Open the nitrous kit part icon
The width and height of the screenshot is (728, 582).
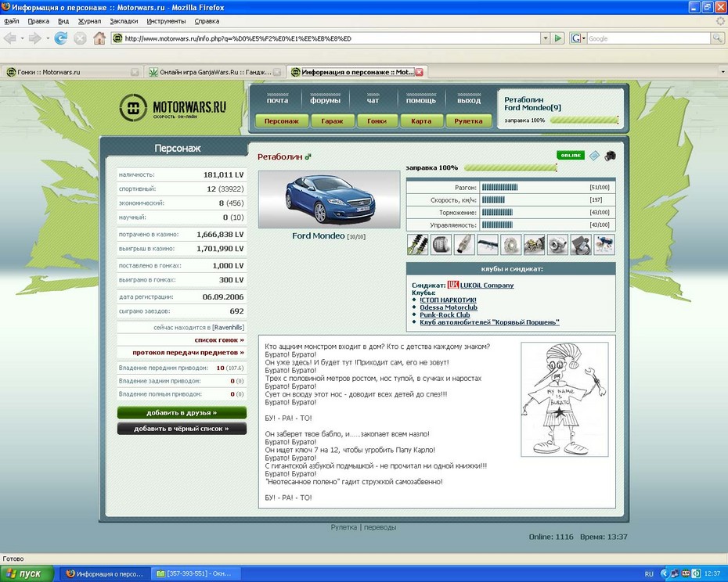[604, 245]
